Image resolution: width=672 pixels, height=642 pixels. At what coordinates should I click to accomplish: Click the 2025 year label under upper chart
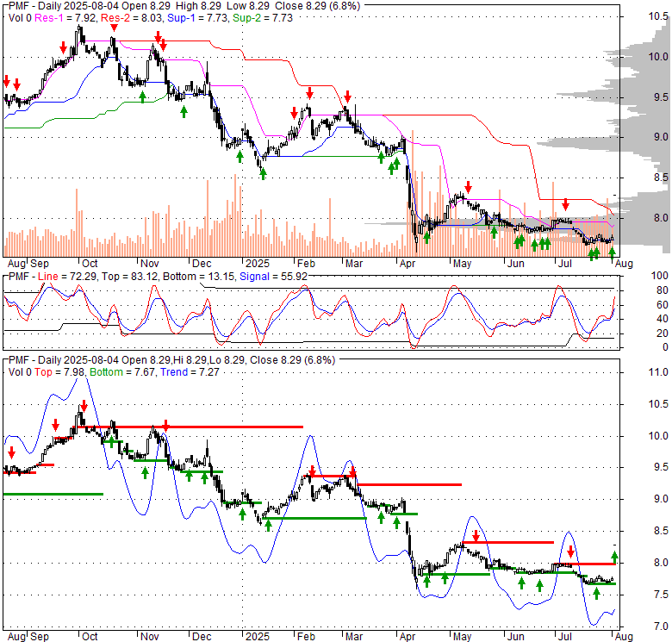click(257, 264)
